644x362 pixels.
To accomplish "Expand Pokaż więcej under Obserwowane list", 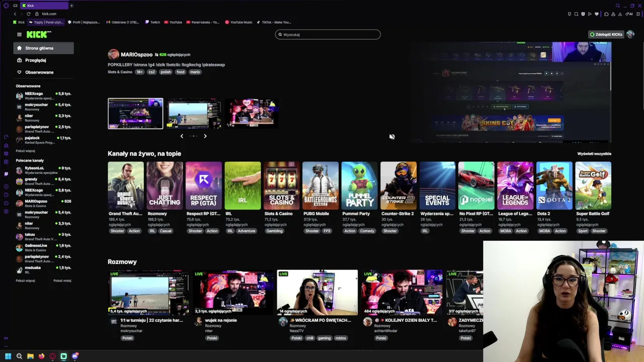I will [25, 151].
